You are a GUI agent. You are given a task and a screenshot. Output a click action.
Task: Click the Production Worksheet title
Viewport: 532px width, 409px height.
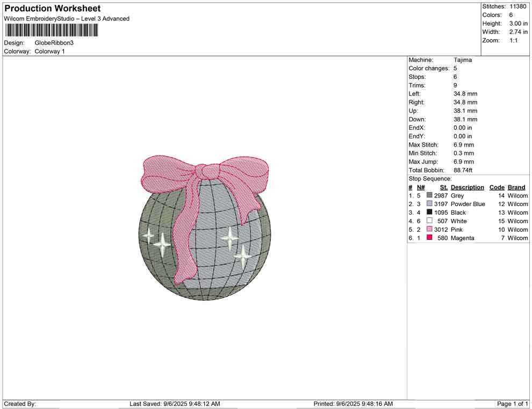[52, 9]
